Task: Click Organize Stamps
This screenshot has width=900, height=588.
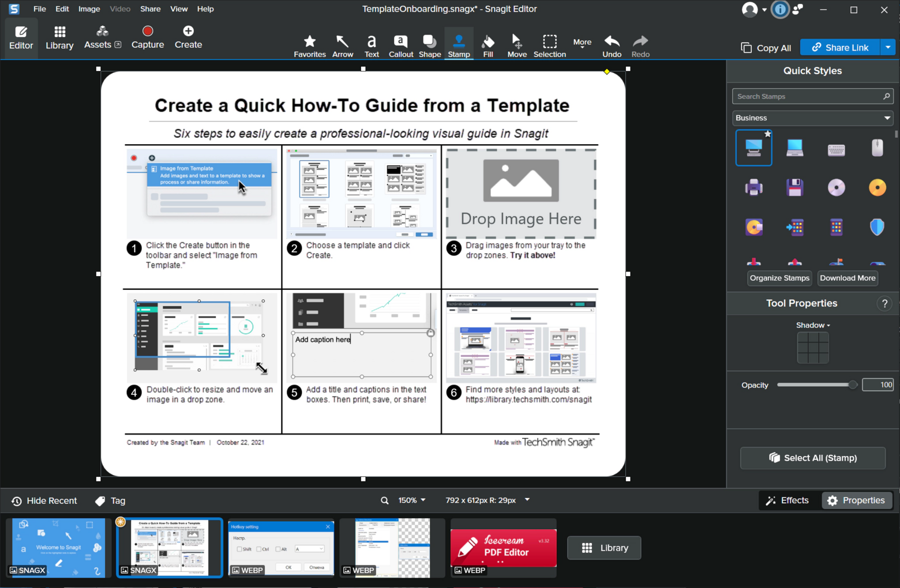Action: pos(779,278)
